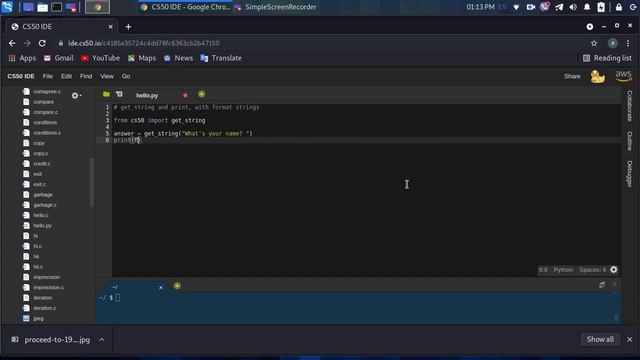Open Chrome three-dot menu
The height and width of the screenshot is (360, 640).
click(628, 43)
